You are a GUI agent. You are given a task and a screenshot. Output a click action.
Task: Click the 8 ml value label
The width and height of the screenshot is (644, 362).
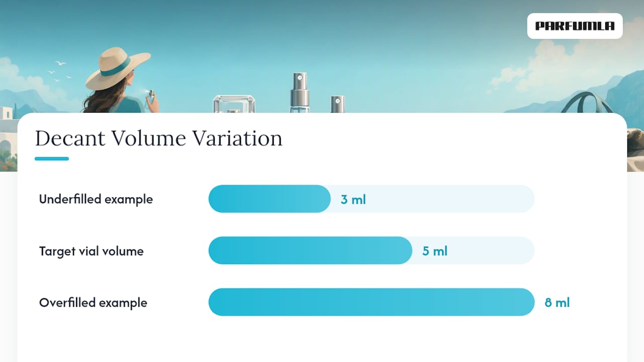(557, 303)
